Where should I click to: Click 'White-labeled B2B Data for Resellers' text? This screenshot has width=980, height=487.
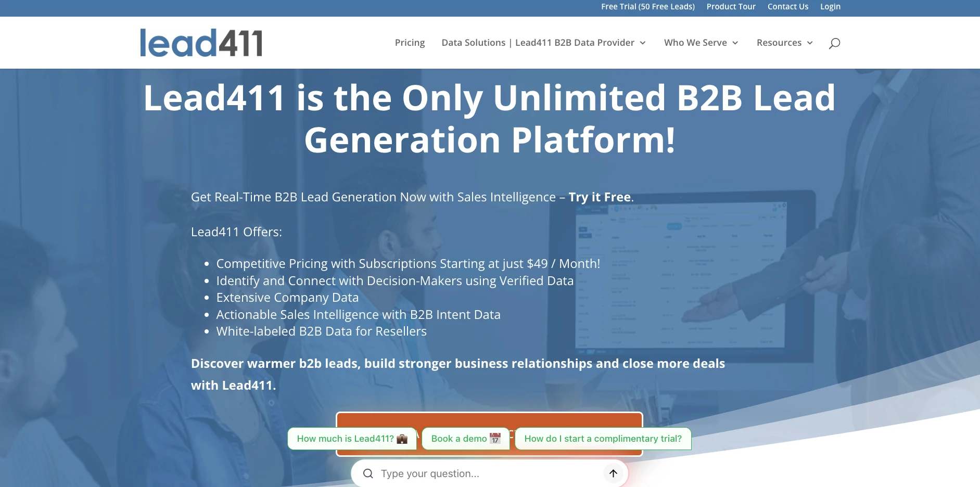(x=321, y=331)
